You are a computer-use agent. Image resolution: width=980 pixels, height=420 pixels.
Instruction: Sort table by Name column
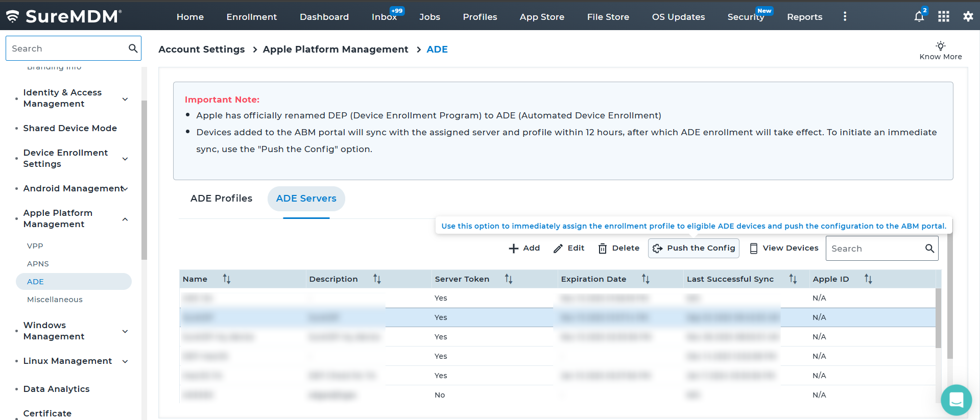click(x=227, y=279)
